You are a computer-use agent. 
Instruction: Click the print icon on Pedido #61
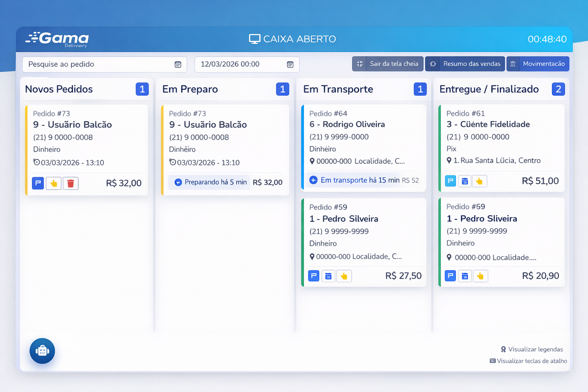pos(465,181)
